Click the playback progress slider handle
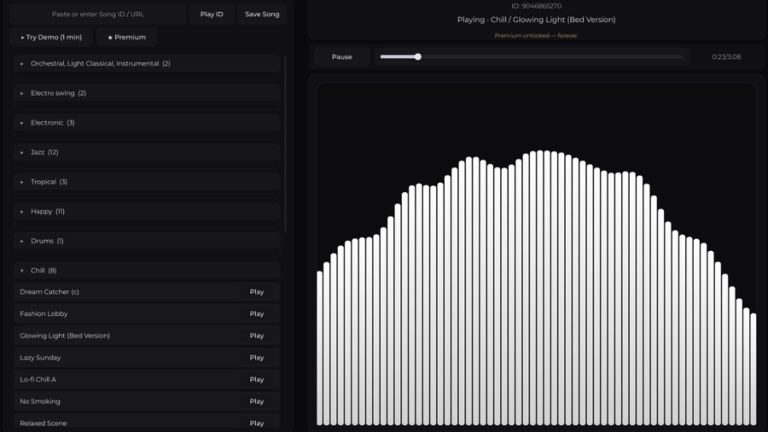The width and height of the screenshot is (768, 432). point(418,57)
